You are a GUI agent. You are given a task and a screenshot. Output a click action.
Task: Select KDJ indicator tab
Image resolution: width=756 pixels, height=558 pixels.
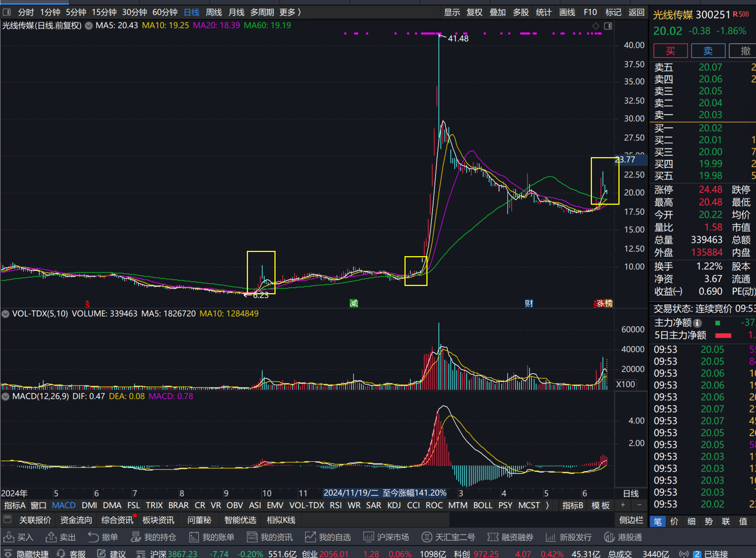[394, 505]
